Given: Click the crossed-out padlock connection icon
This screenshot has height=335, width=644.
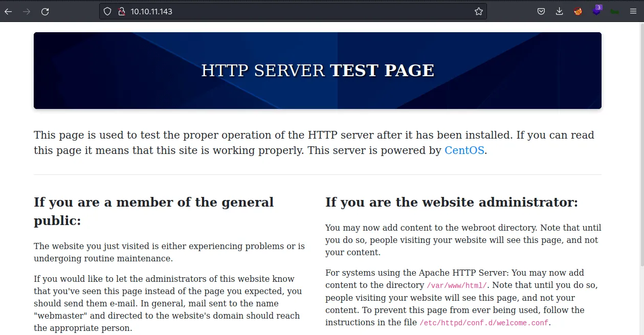Looking at the screenshot, I should (x=121, y=11).
